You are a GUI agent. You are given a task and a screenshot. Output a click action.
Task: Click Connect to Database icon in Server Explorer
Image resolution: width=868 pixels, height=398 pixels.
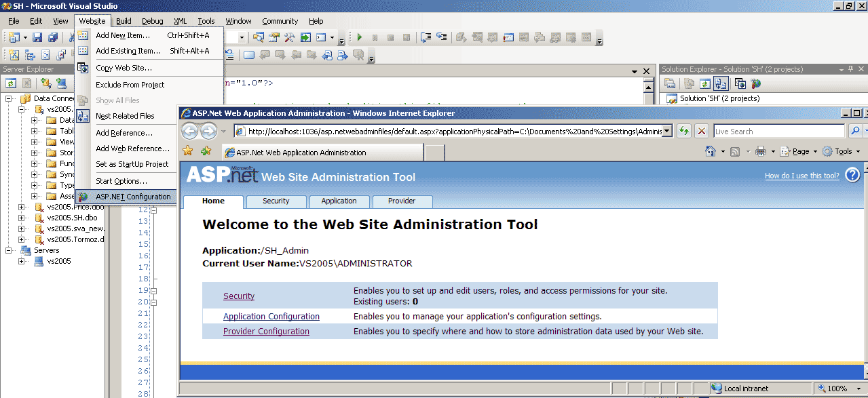click(x=45, y=83)
